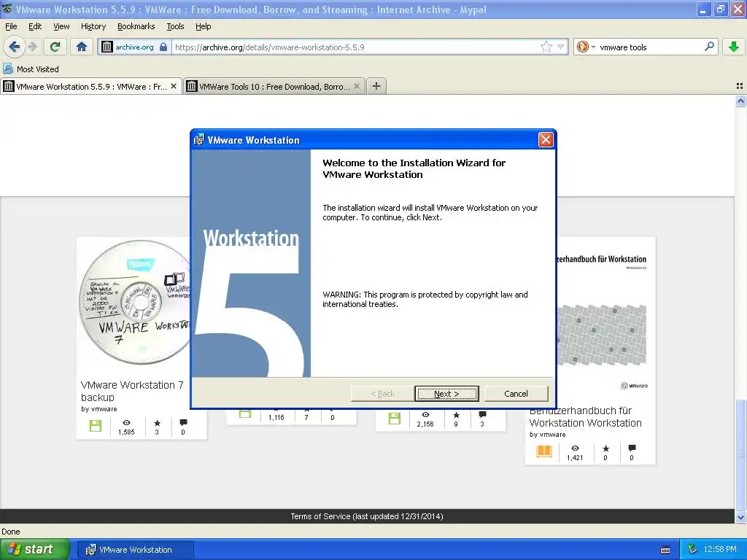The height and width of the screenshot is (560, 747).
Task: Close the VMware Workstation installer dialog
Action: tap(546, 139)
